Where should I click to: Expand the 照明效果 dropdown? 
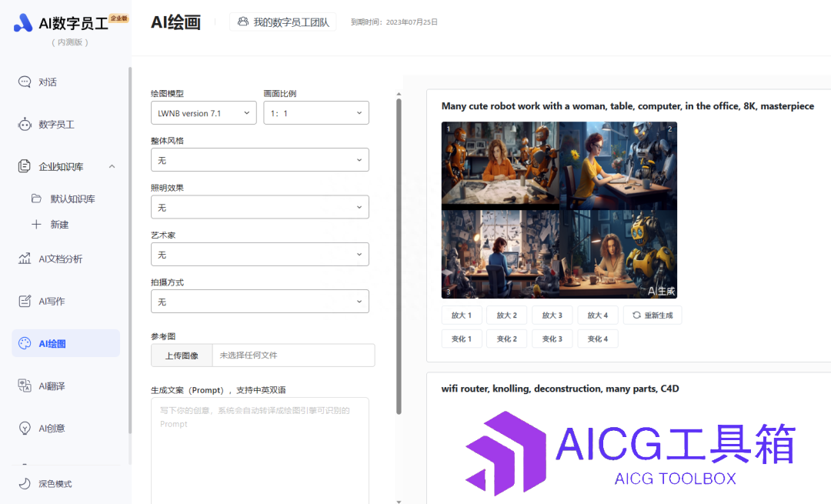coord(260,207)
